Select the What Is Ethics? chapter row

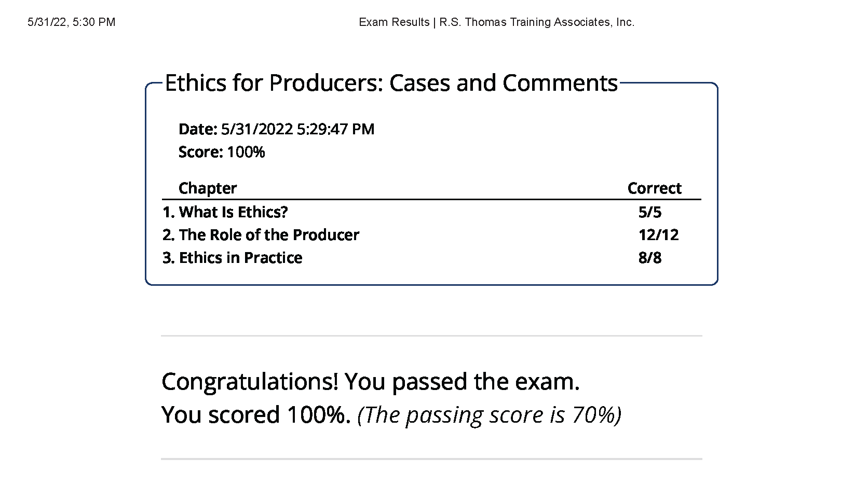pyautogui.click(x=431, y=212)
